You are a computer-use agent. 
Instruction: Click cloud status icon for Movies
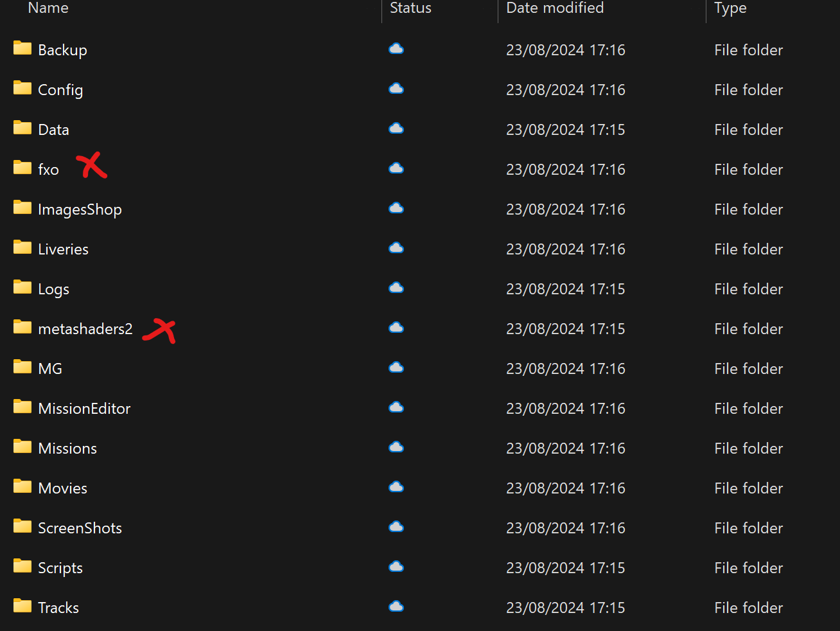[x=396, y=487]
